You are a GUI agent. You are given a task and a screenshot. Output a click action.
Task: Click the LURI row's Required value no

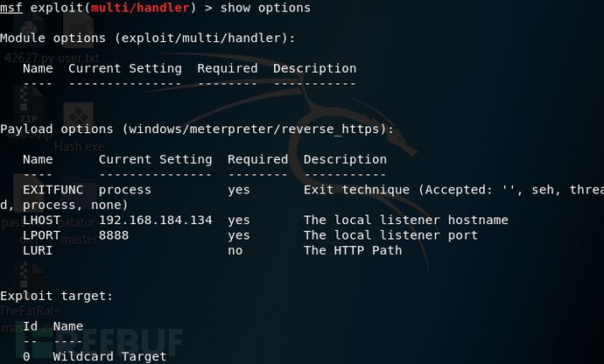coord(235,250)
